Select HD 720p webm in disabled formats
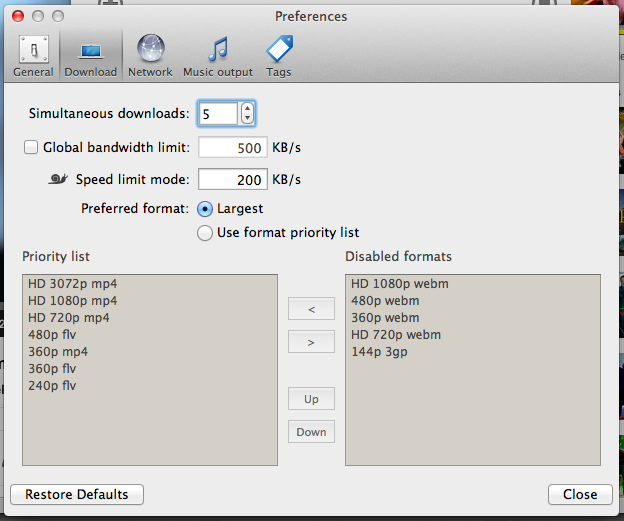The height and width of the screenshot is (521, 624). point(473,335)
